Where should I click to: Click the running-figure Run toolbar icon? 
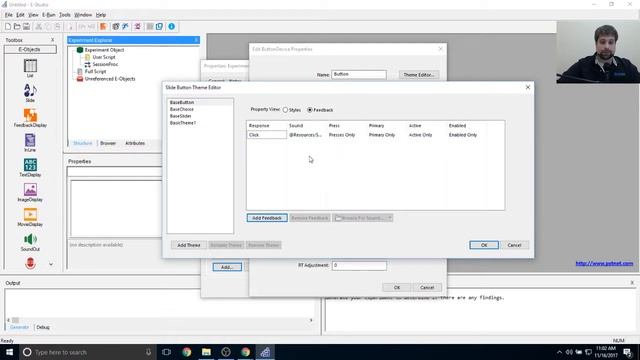pyautogui.click(x=125, y=27)
